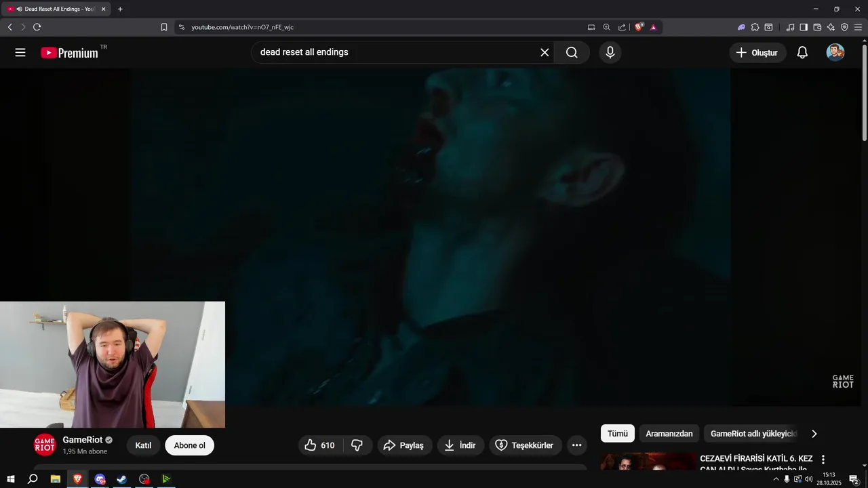Open Brave Shields lion icon

[x=639, y=27]
